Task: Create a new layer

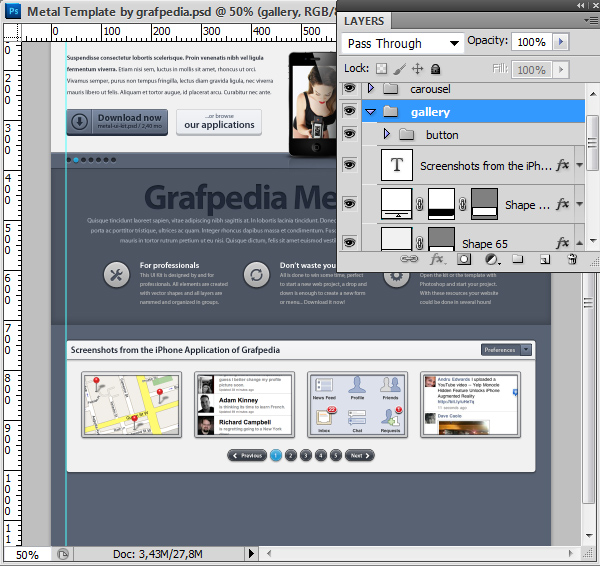Action: (545, 258)
